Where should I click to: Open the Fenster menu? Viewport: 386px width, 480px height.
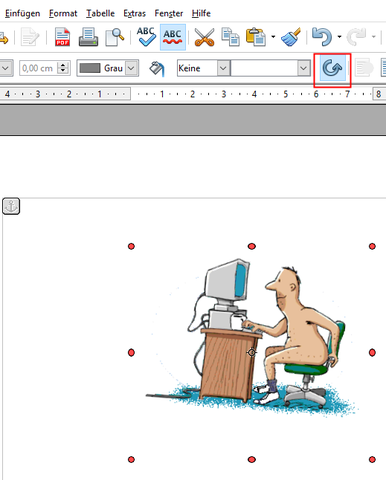(x=169, y=13)
